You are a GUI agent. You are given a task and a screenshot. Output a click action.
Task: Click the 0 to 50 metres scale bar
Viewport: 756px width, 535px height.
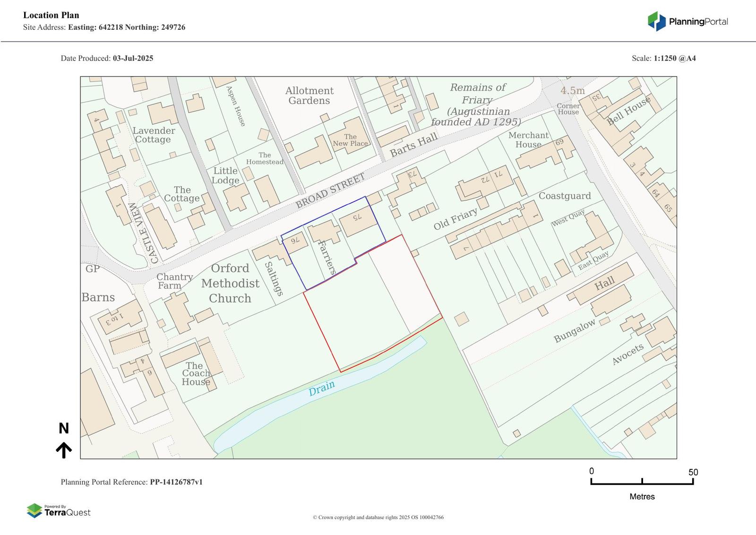642,482
